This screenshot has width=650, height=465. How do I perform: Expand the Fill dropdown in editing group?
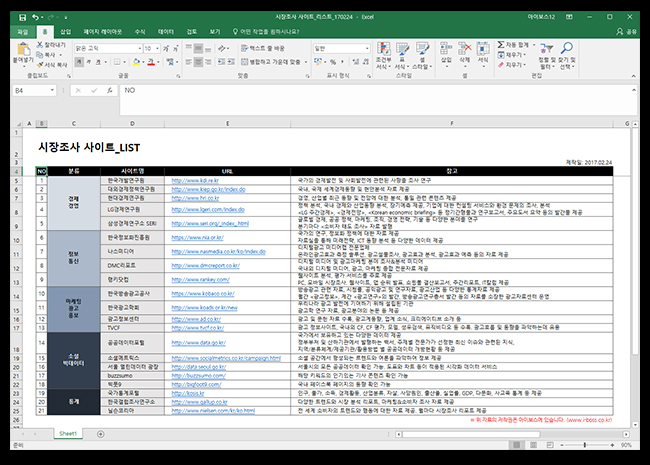[524, 55]
